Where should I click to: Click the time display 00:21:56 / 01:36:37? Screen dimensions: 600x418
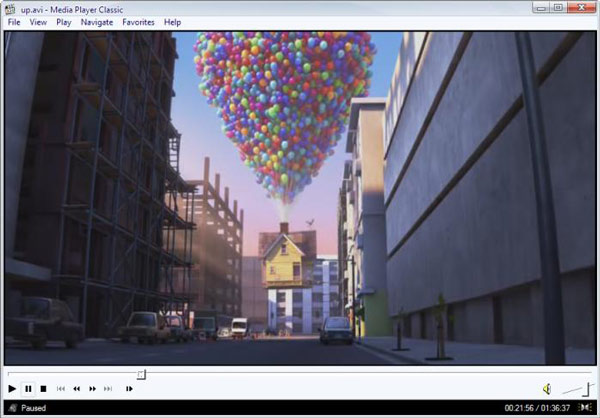(537, 408)
